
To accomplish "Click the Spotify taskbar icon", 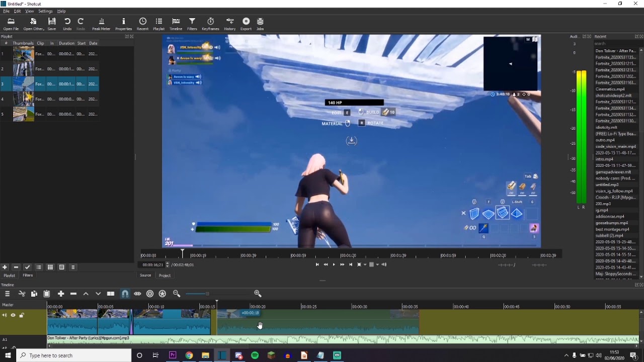I will pos(255,355).
